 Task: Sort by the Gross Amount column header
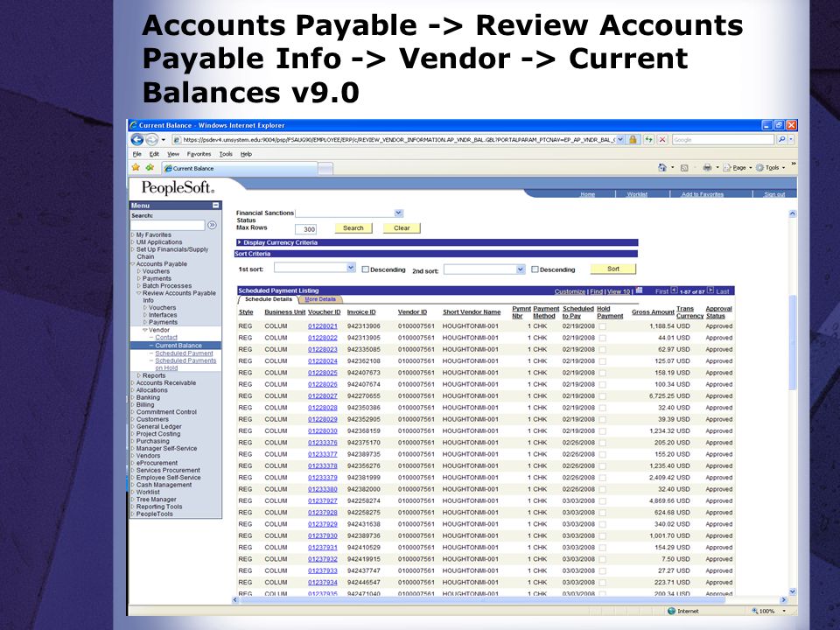click(653, 311)
